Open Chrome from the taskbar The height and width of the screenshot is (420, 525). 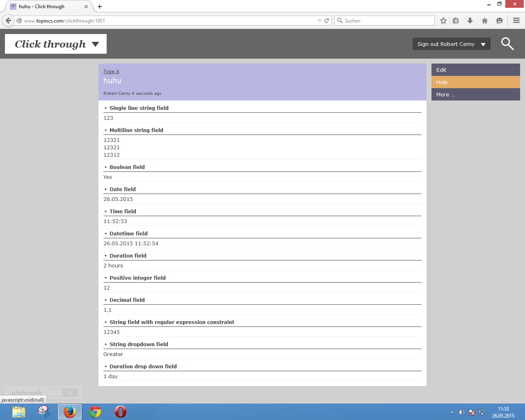95,412
